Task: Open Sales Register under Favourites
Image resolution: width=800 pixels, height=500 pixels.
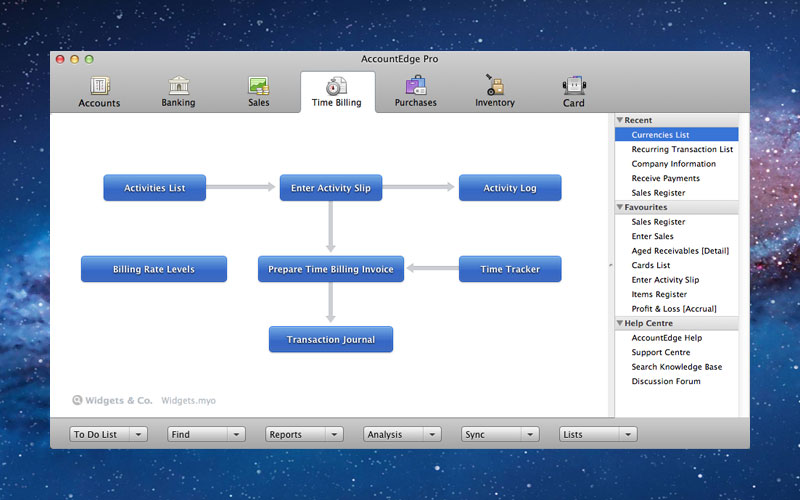Action: (677, 221)
